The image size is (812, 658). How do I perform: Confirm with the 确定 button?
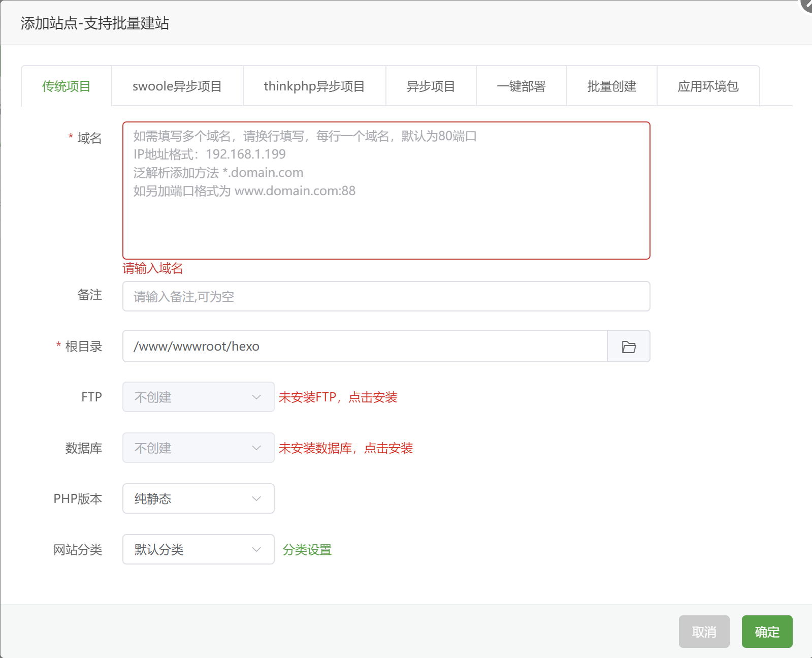tap(767, 632)
